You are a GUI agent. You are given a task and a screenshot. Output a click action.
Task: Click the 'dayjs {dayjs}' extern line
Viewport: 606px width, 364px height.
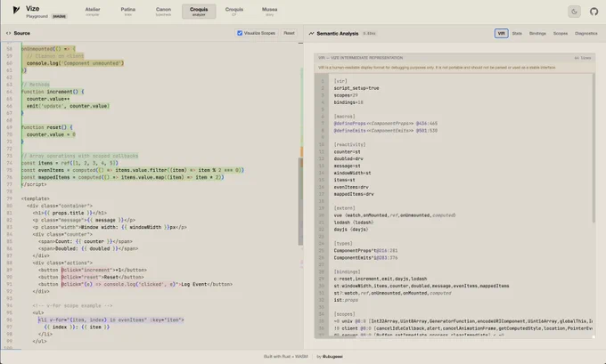351,230
